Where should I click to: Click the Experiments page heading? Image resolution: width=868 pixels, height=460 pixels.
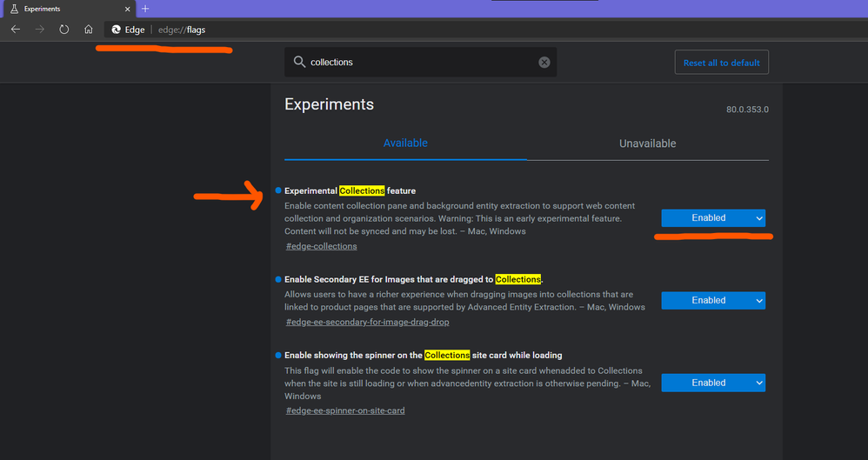330,104
